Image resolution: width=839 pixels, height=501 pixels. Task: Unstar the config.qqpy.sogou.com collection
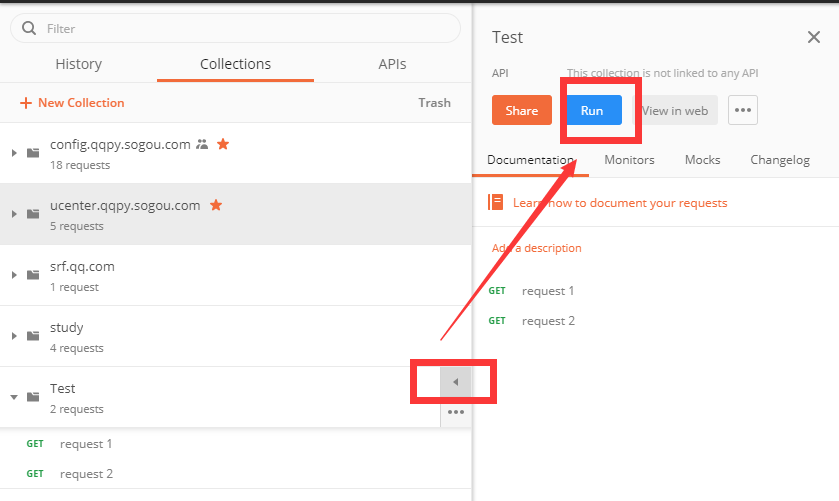[x=223, y=144]
